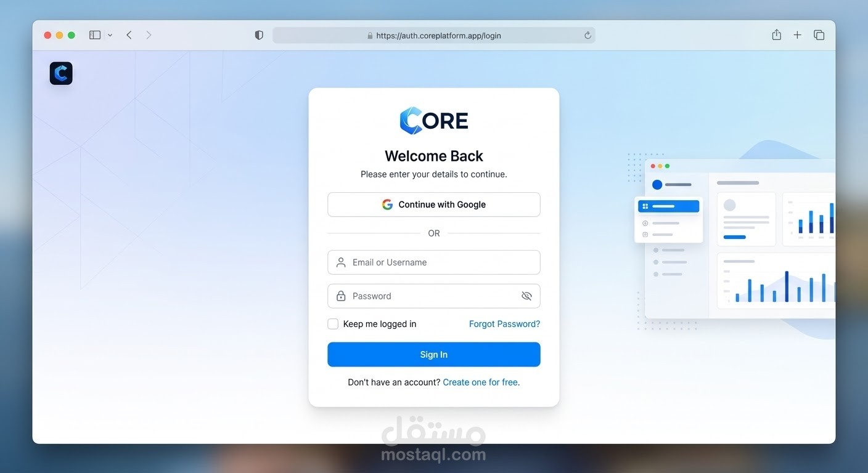Submit with the Sign In button
Viewport: 868px width, 473px height.
coord(434,355)
